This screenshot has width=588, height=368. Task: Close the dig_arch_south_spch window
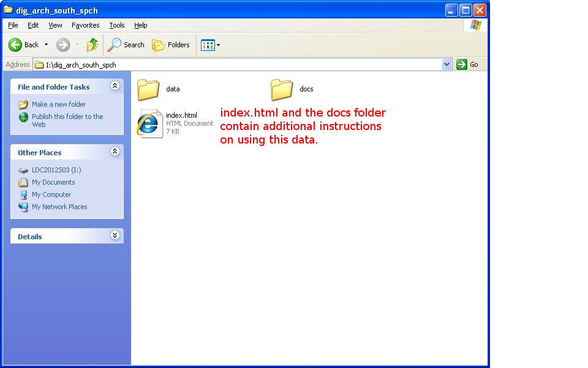click(480, 10)
